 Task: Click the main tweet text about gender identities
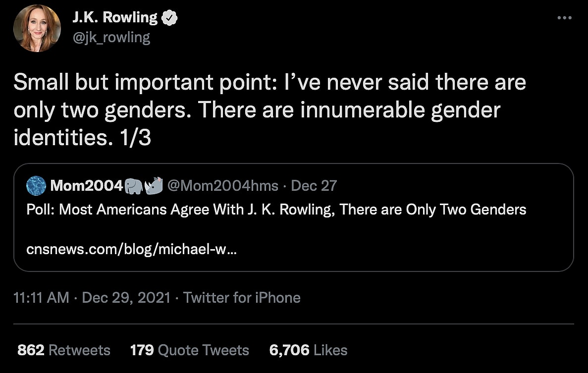pos(269,110)
